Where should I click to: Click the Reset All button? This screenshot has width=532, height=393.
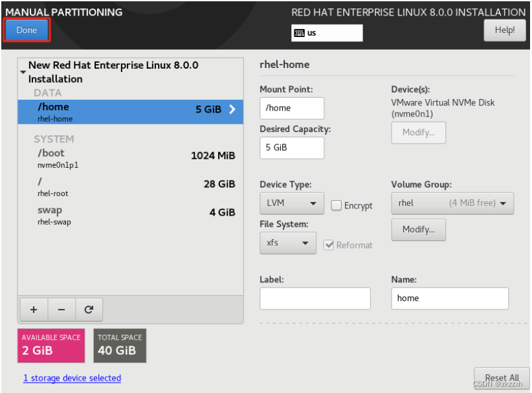click(x=502, y=377)
